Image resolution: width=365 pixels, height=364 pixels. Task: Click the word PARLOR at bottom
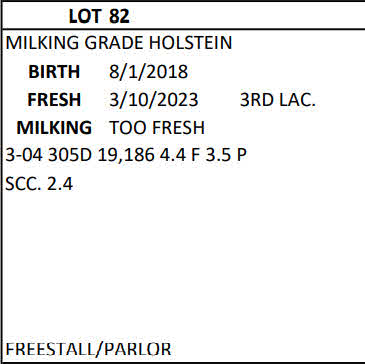coord(138,349)
